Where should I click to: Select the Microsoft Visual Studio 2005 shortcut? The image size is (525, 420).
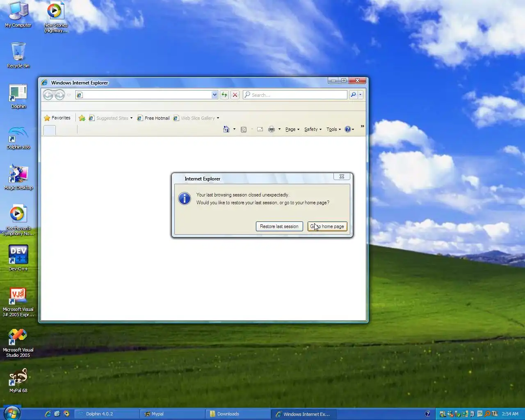point(18,343)
